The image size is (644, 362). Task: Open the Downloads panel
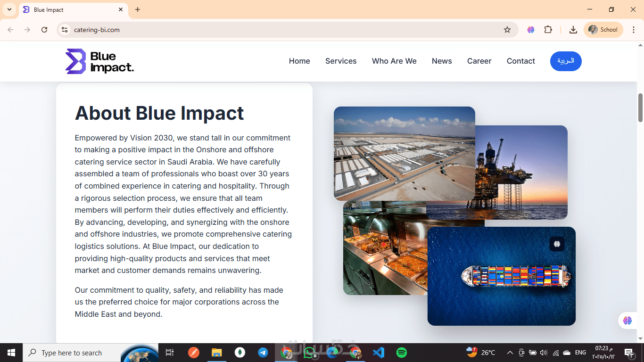coord(573,30)
